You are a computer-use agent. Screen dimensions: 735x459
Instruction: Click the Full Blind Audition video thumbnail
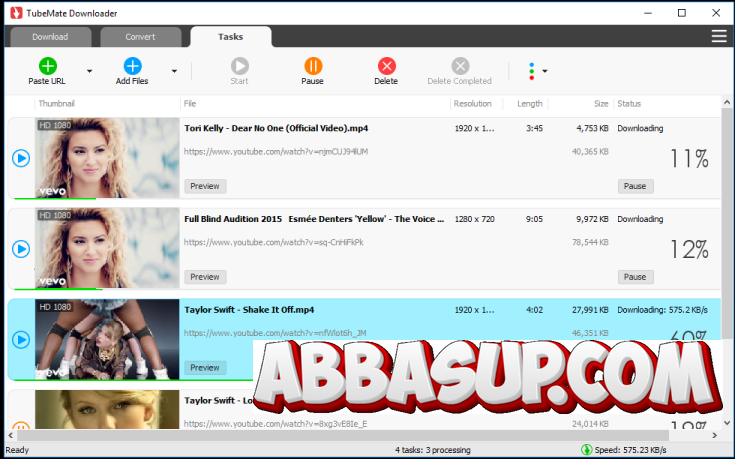click(x=107, y=248)
